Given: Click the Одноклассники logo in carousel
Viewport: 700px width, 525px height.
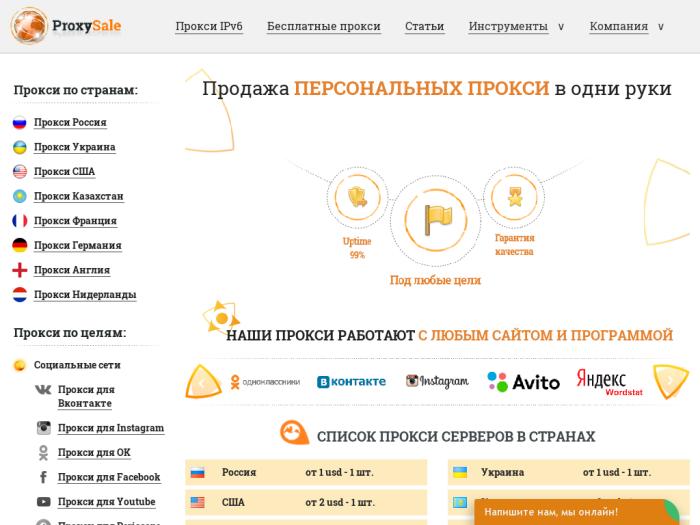Looking at the screenshot, I should pyautogui.click(x=265, y=382).
